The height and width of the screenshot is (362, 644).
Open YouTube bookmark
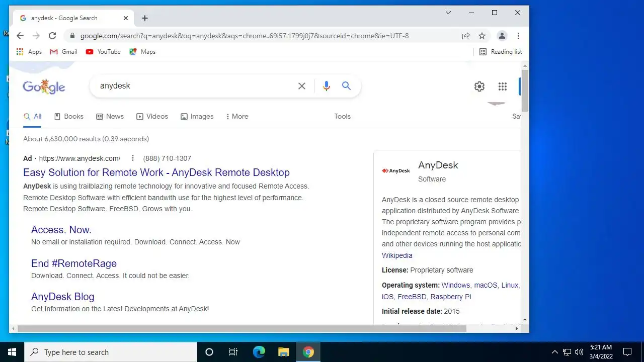tap(103, 52)
